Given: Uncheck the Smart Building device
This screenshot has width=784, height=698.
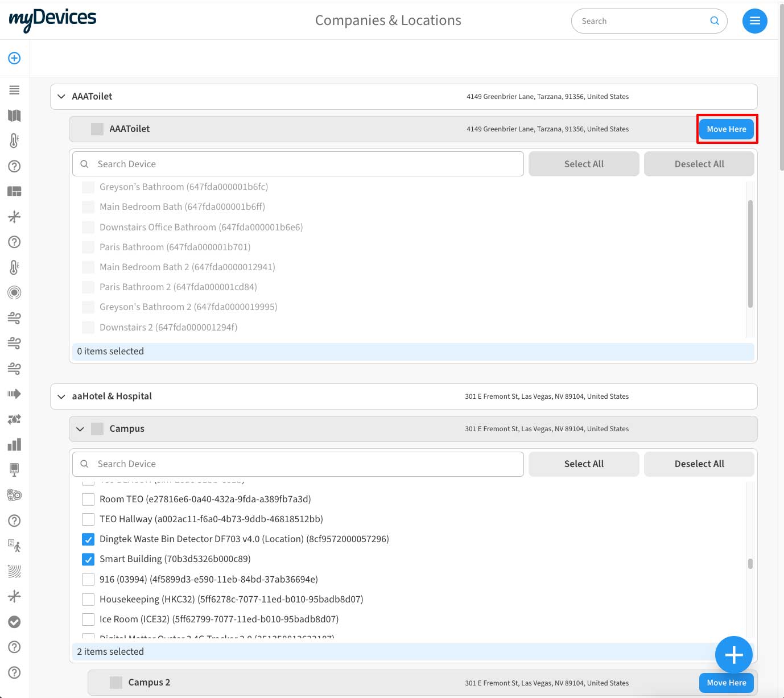Looking at the screenshot, I should coord(88,559).
